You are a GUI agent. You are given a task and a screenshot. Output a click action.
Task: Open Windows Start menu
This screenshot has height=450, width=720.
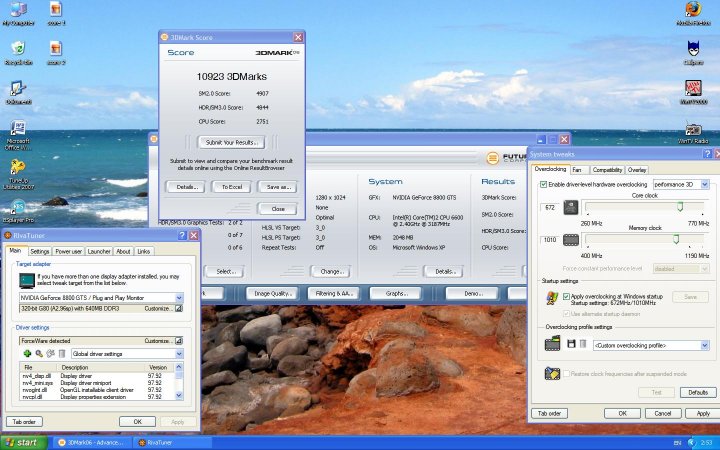pos(24,443)
